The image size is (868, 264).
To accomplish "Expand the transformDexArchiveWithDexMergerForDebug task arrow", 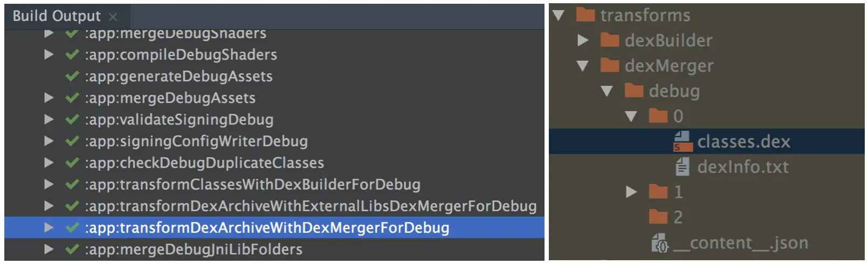I will coord(49,227).
